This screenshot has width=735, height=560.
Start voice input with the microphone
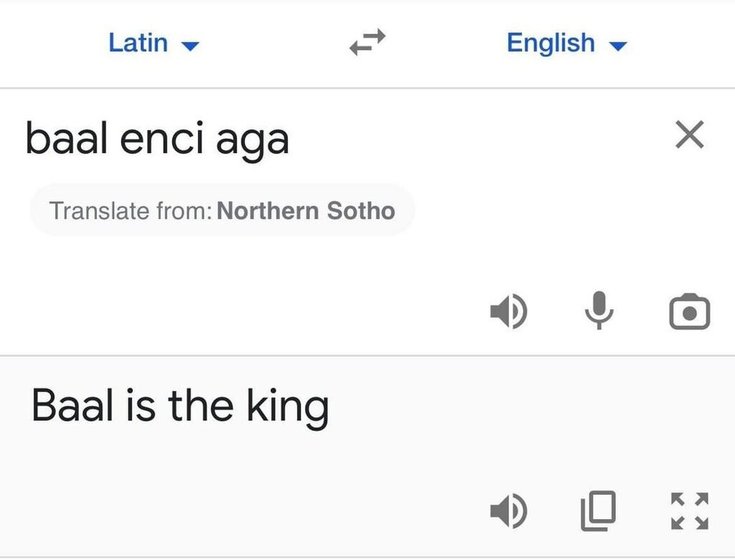point(599,310)
